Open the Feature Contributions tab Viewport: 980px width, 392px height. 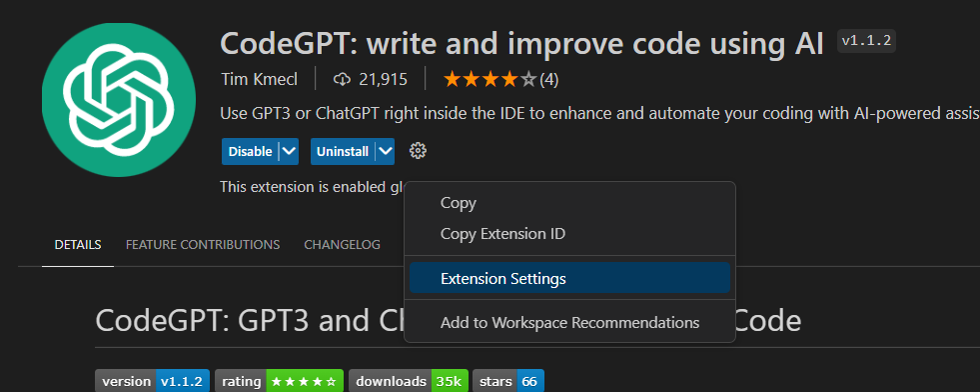203,245
